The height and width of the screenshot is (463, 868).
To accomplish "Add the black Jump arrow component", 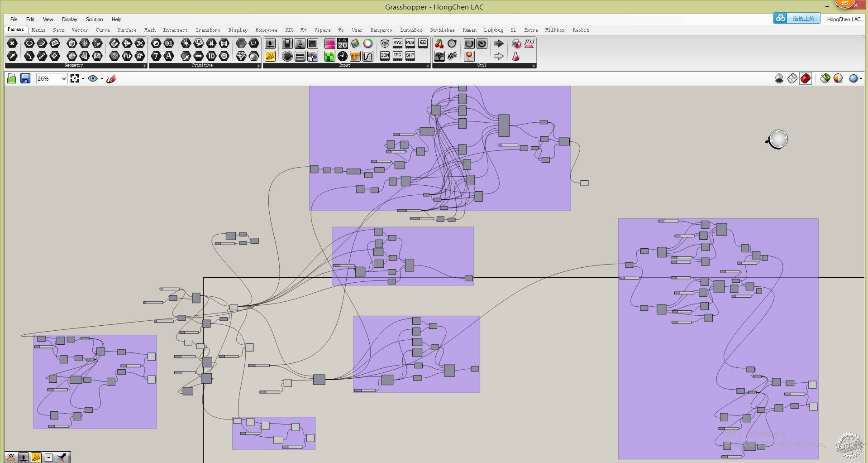I will point(499,43).
